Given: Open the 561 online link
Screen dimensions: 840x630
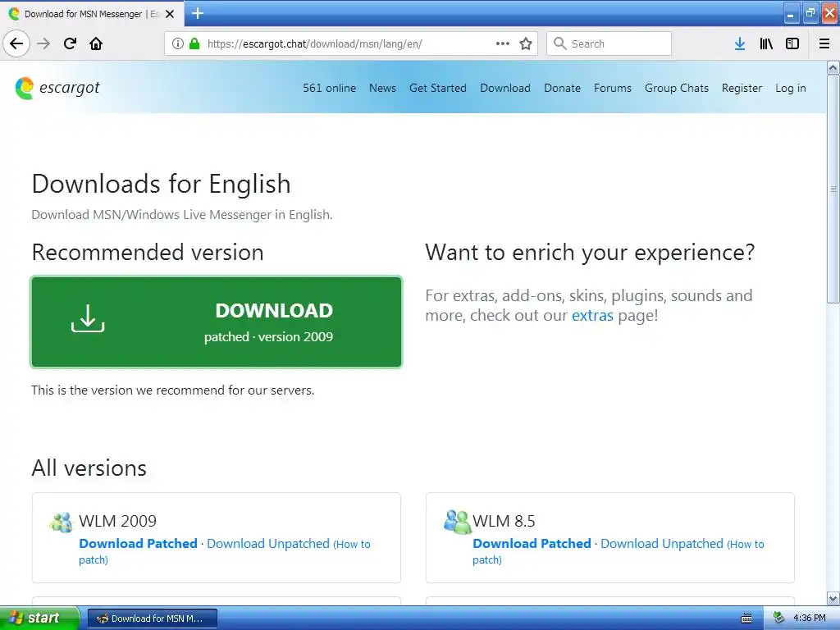Looking at the screenshot, I should [330, 88].
